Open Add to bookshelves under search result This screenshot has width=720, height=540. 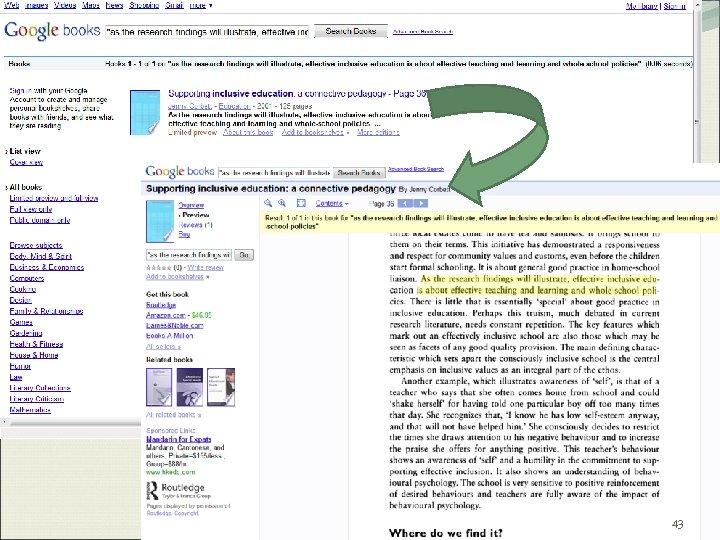315,132
